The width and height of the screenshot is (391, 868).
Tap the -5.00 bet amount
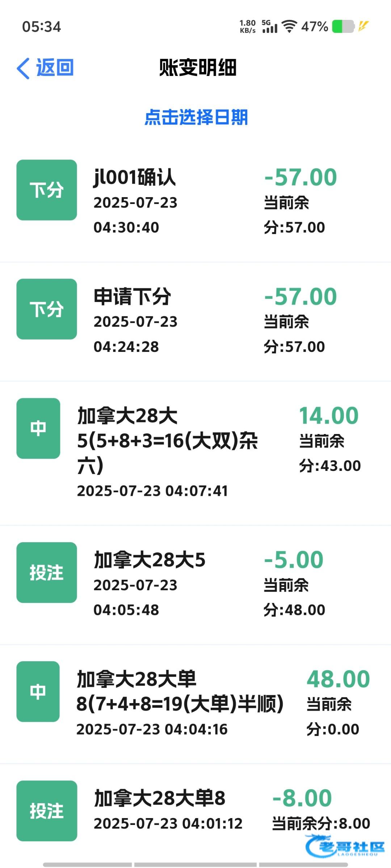pos(294,560)
